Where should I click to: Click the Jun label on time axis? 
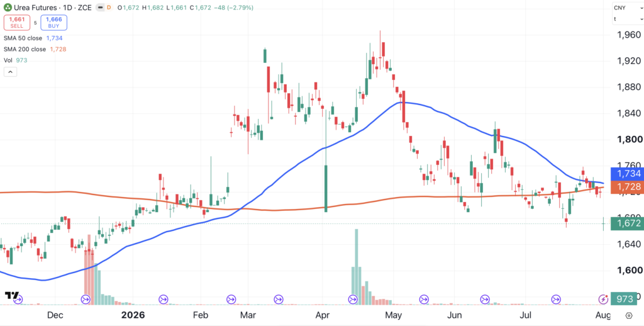coord(455,315)
